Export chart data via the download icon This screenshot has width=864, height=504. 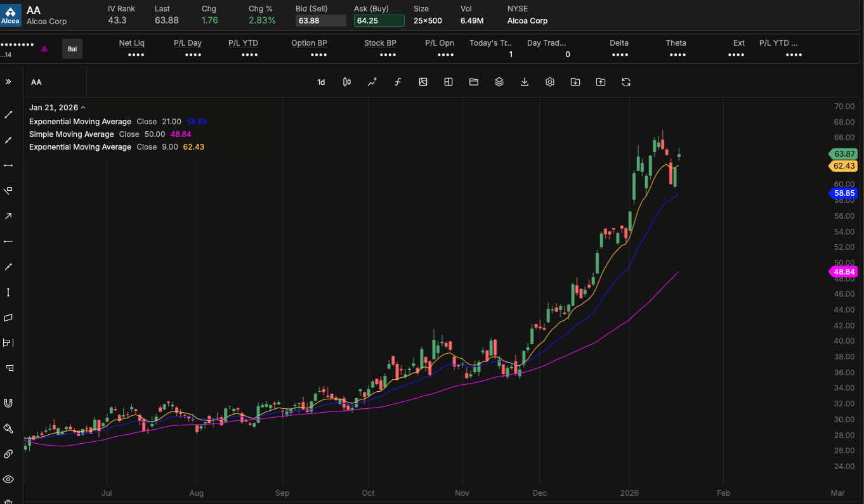coord(525,82)
